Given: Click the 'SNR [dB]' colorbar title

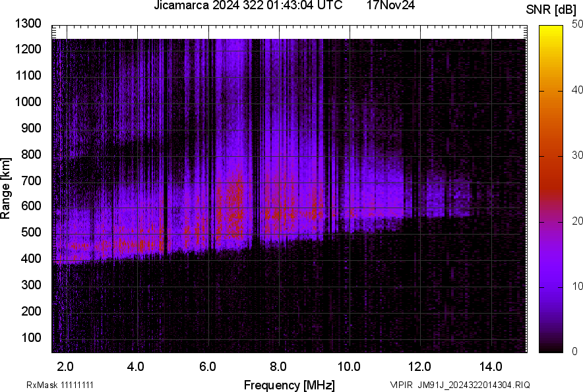Looking at the screenshot, I should 551,10.
